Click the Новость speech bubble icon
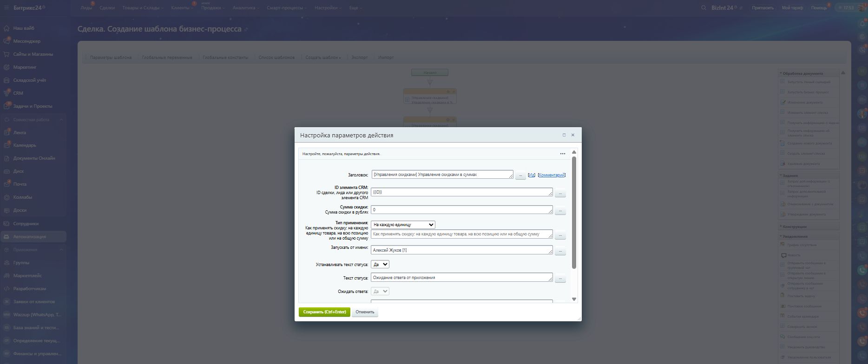This screenshot has width=868, height=364. 783,255
